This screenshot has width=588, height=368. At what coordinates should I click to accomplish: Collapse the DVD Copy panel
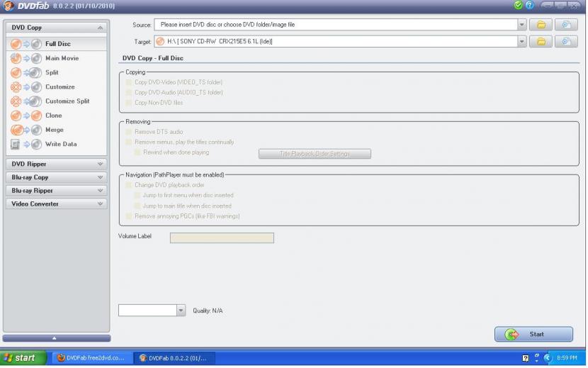coord(101,28)
